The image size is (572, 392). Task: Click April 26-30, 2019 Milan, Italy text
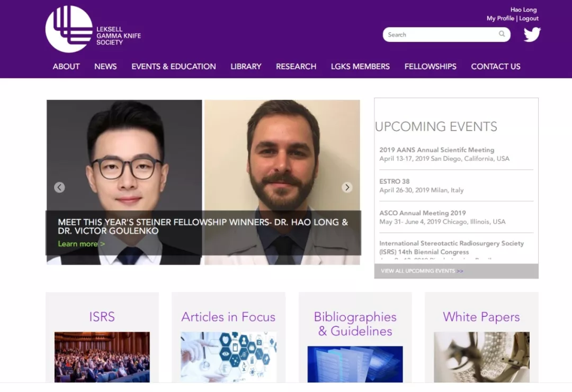tap(422, 190)
